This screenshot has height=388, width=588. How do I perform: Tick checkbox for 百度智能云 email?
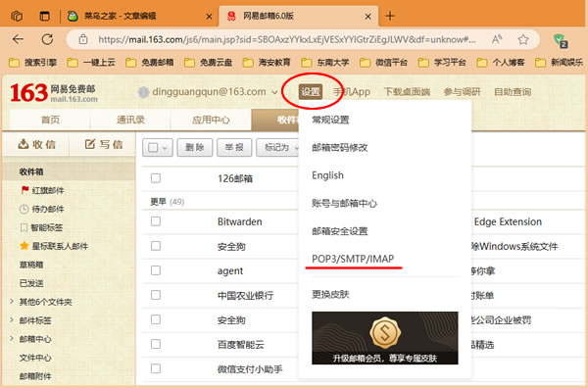(156, 344)
